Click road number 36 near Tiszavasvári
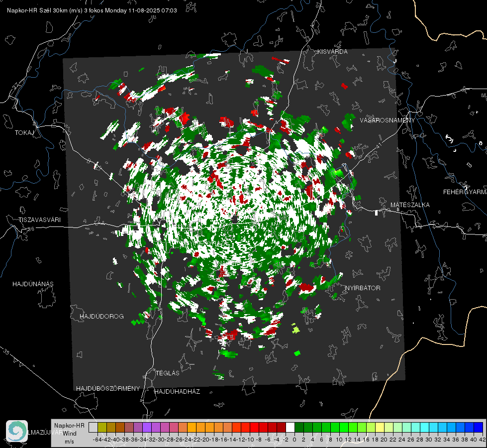 click(31, 229)
